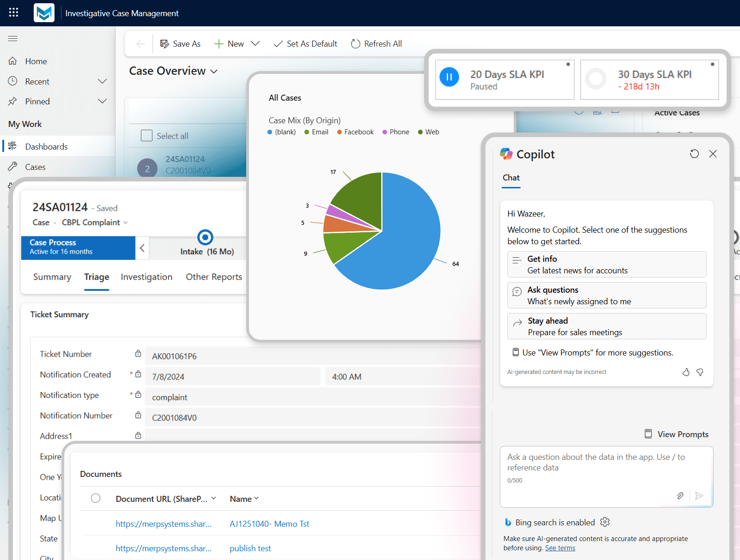Expand the Recent section in sidebar
740x560 pixels.
click(102, 81)
